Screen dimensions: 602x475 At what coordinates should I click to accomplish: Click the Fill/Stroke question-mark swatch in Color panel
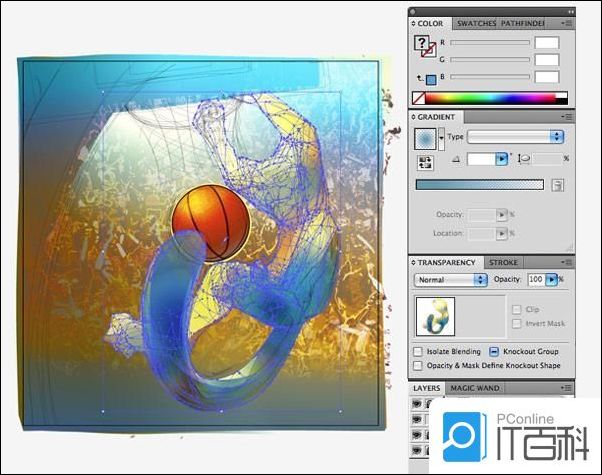[421, 43]
